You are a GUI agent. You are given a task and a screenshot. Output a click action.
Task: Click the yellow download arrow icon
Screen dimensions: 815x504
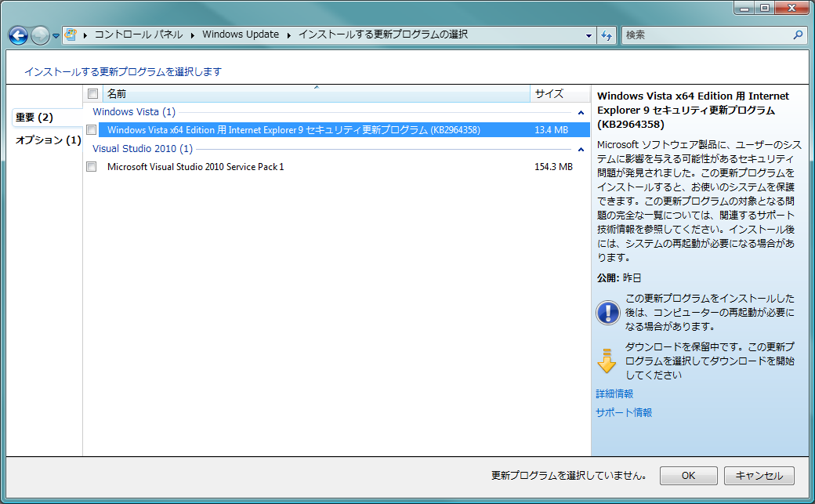607,361
